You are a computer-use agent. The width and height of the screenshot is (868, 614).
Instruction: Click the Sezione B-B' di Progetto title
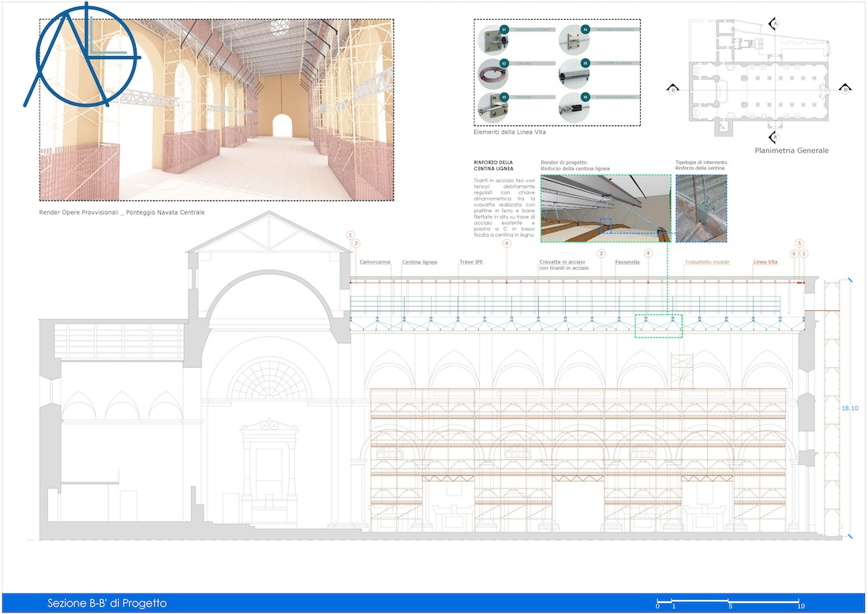107,604
